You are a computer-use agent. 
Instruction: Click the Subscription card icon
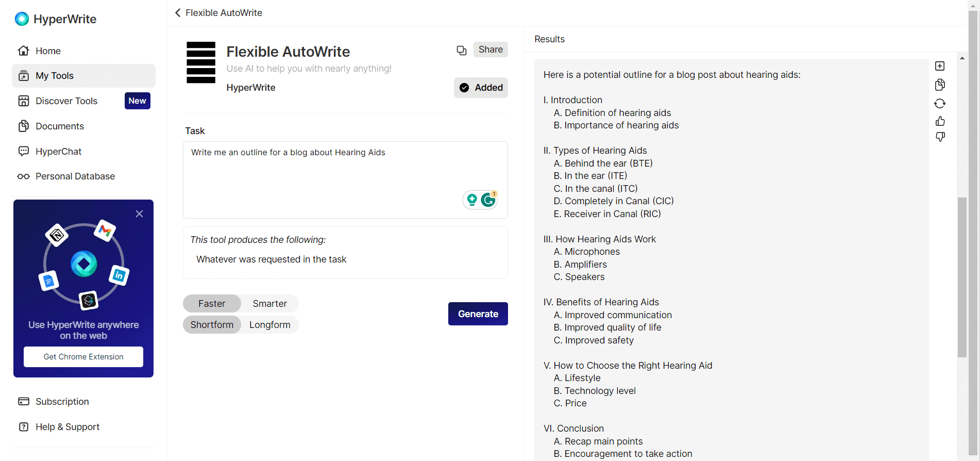coord(24,401)
